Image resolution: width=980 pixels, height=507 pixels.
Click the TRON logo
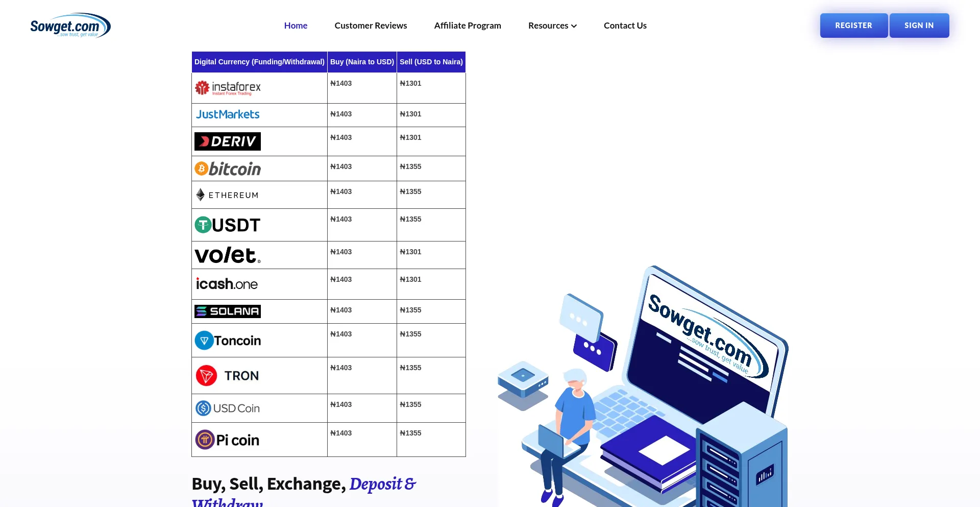[228, 376]
